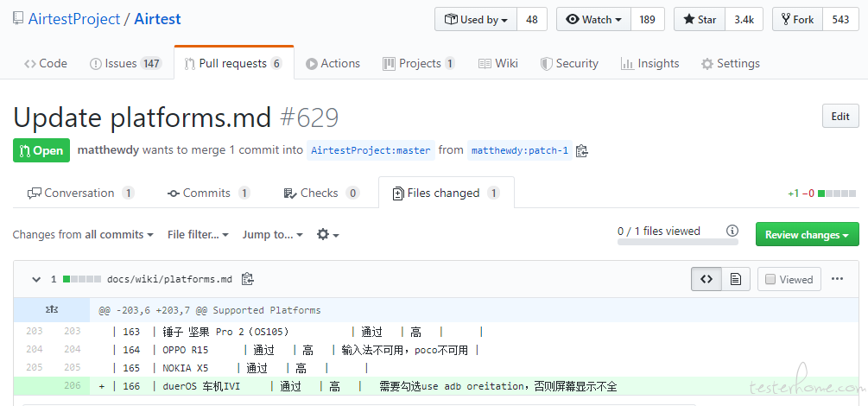Open the Changes from all commits dropdown
Screen dimensions: 868x406
83,235
